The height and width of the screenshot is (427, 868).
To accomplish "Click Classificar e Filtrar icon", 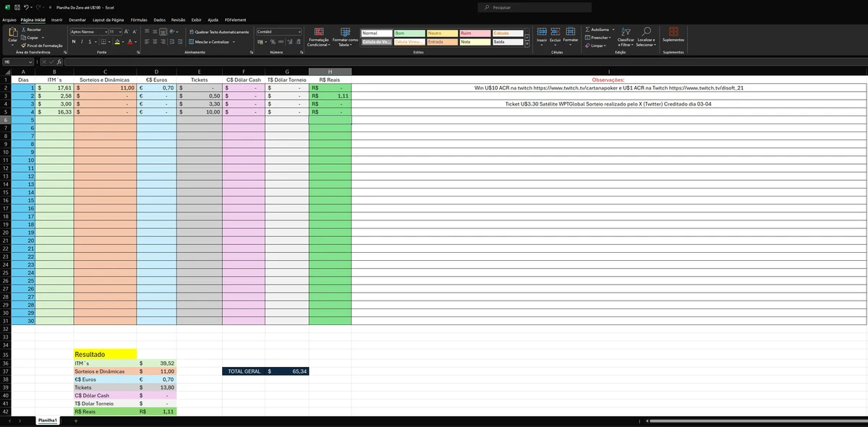I will [x=625, y=32].
